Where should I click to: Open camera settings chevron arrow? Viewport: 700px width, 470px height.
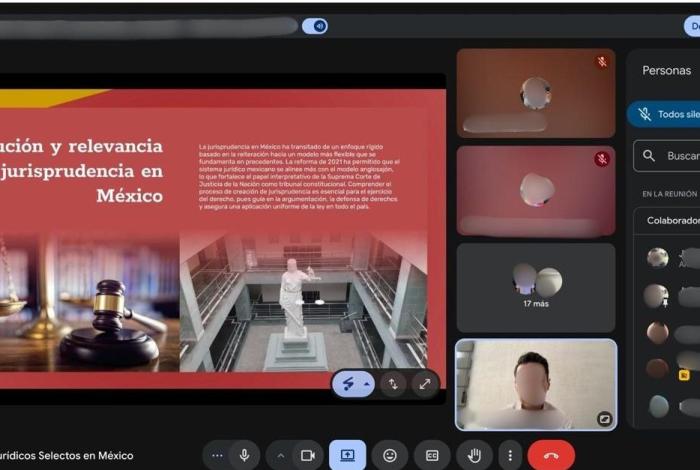pos(281,455)
